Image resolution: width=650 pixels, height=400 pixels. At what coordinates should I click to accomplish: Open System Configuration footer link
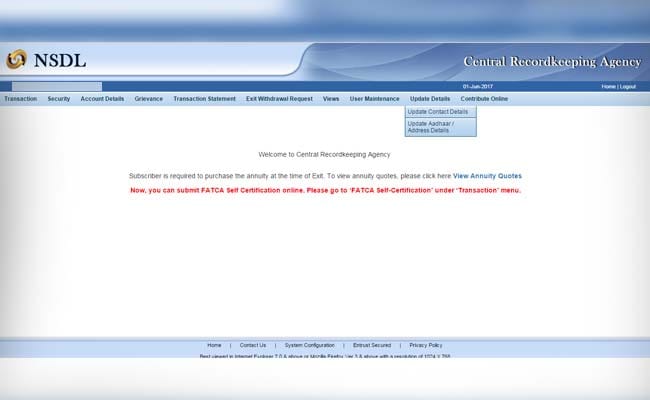tap(310, 345)
